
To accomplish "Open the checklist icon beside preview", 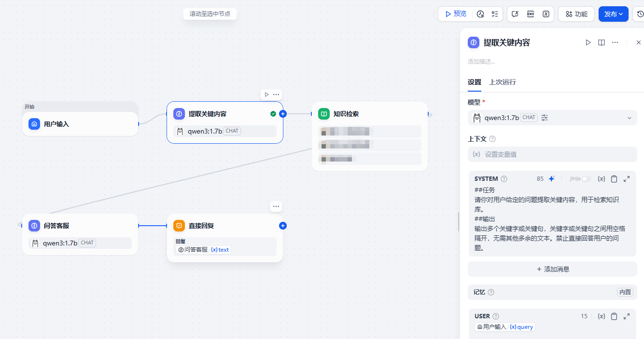I will tap(495, 14).
